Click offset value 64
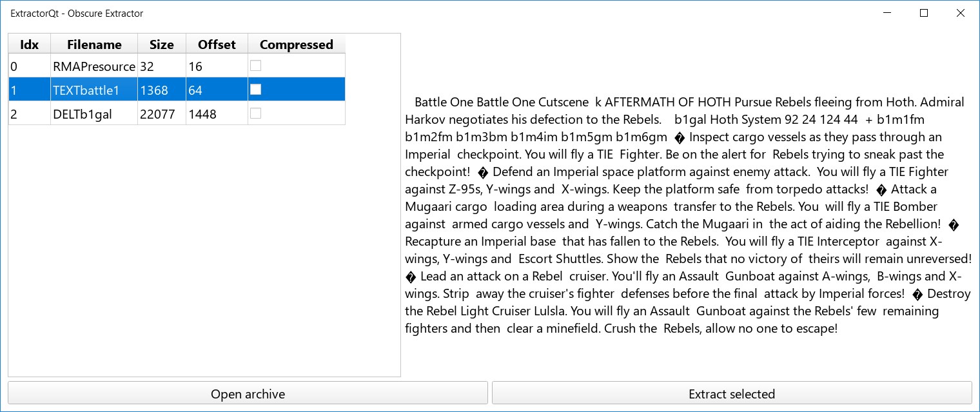This screenshot has width=980, height=412. [217, 90]
